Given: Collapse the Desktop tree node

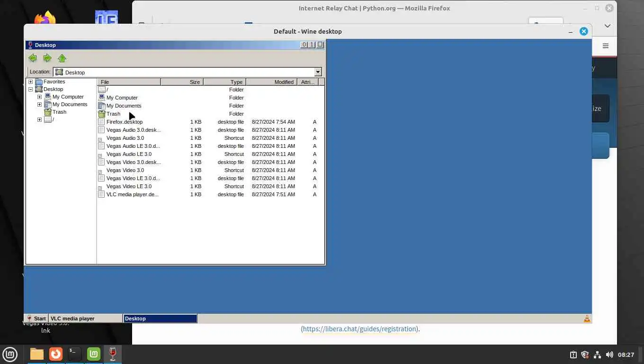Looking at the screenshot, I should coord(31,89).
